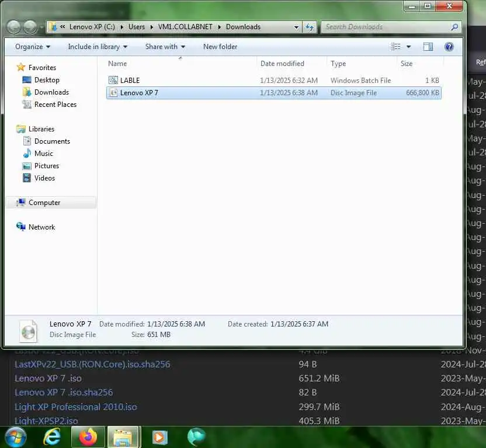Viewport: 486px width, 448px height.
Task: Sort files by Date modified column
Action: 282,64
